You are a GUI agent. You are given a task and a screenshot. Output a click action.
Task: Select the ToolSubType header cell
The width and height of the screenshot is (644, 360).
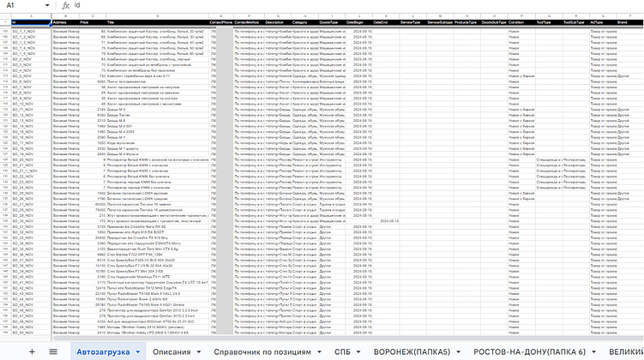point(576,22)
